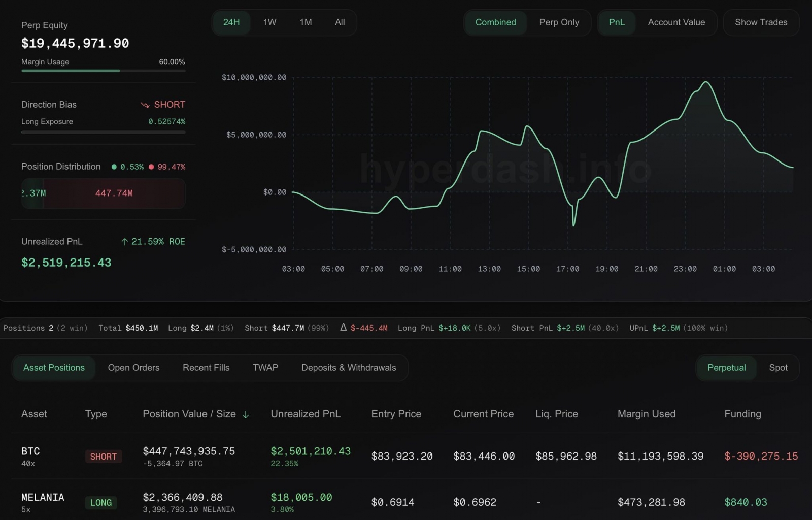Sort table by Margin Used column header
Viewport: 812px width, 520px height.
pyautogui.click(x=646, y=414)
